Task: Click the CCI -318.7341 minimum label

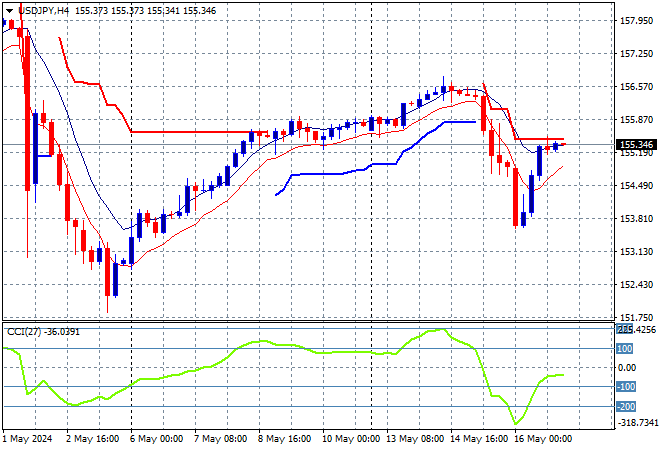Action: click(x=637, y=423)
